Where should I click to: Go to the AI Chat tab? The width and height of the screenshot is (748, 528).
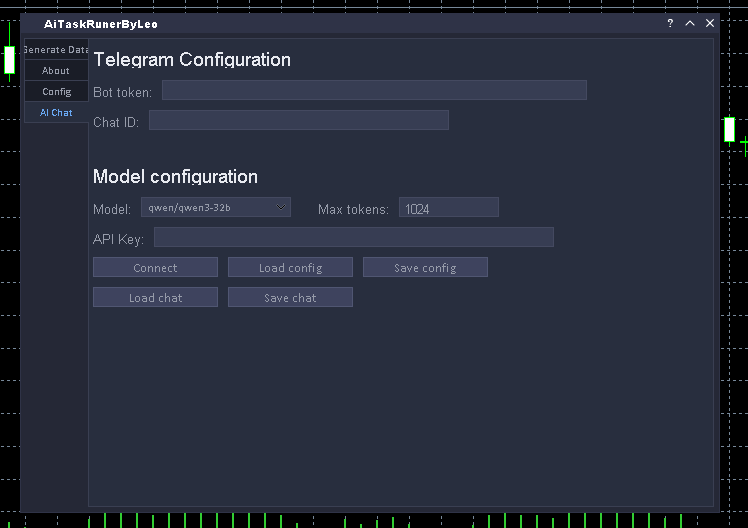point(56,113)
